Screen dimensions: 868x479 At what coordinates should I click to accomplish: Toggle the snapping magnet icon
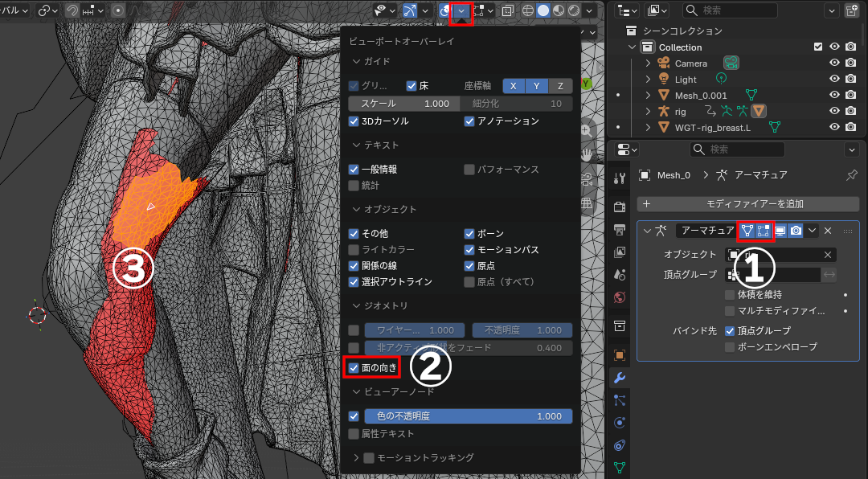point(72,10)
